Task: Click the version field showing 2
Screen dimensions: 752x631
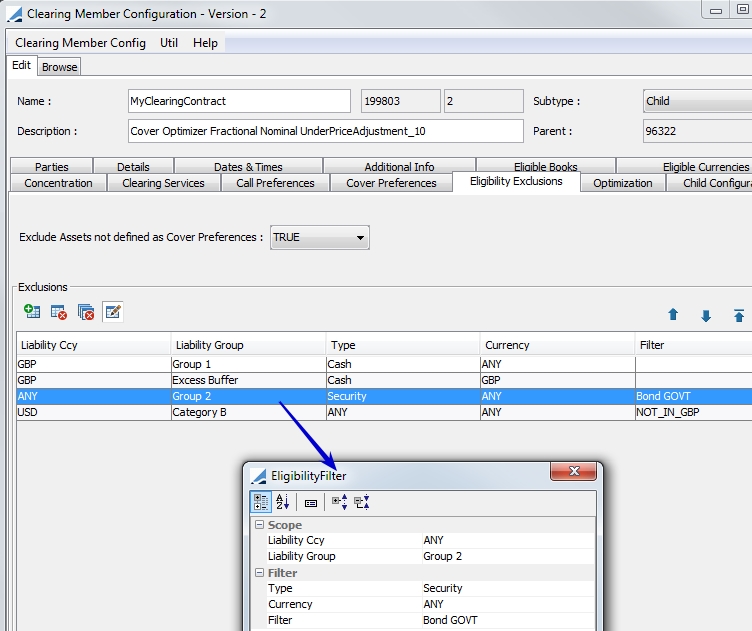Action: pyautogui.click(x=483, y=101)
